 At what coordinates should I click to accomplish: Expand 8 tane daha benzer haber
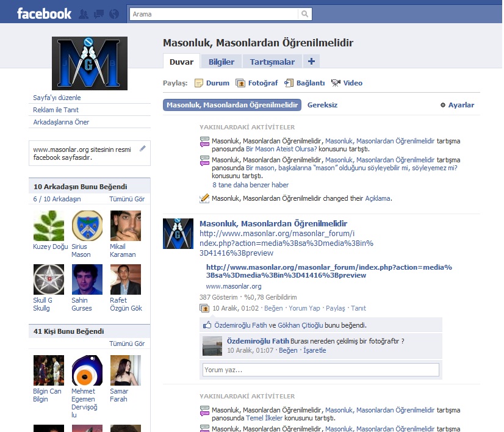click(x=250, y=185)
